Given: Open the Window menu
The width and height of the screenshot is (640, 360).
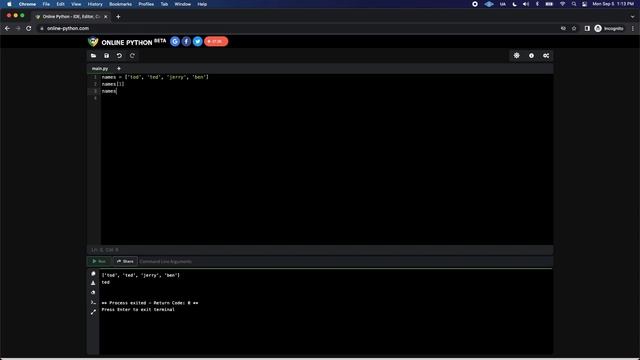Looking at the screenshot, I should click(x=182, y=4).
